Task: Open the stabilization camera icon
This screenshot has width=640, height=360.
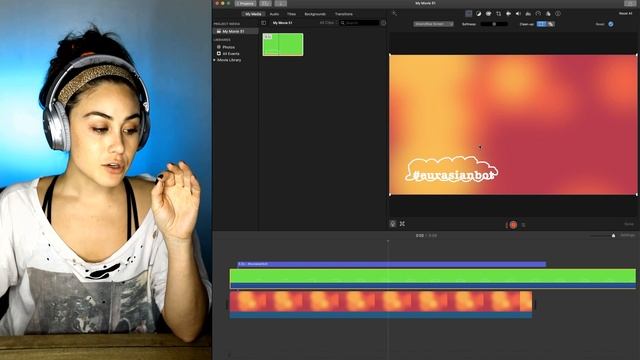Action: point(508,13)
